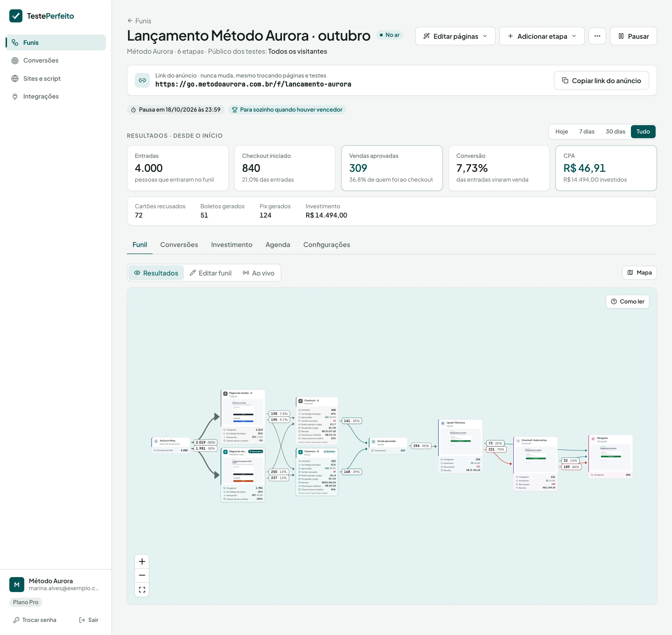Zoom in on the funnel canvas
This screenshot has width=672, height=635.
coord(142,561)
